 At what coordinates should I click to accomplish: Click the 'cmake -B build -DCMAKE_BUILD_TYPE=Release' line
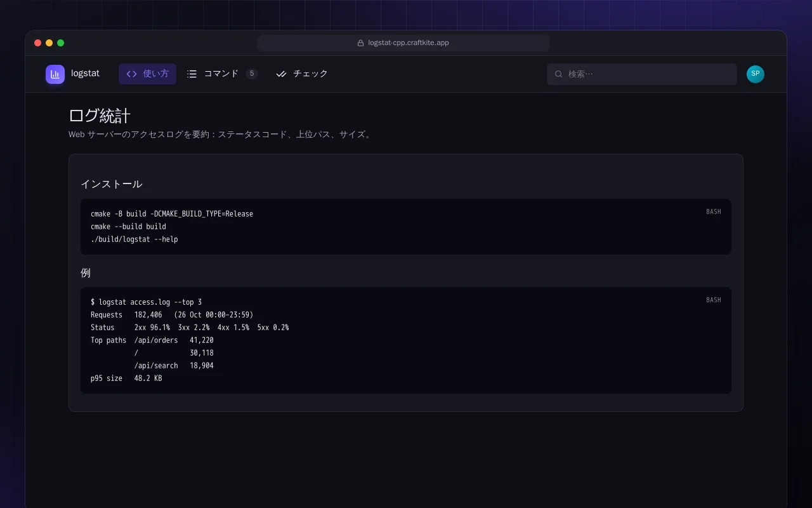172,214
